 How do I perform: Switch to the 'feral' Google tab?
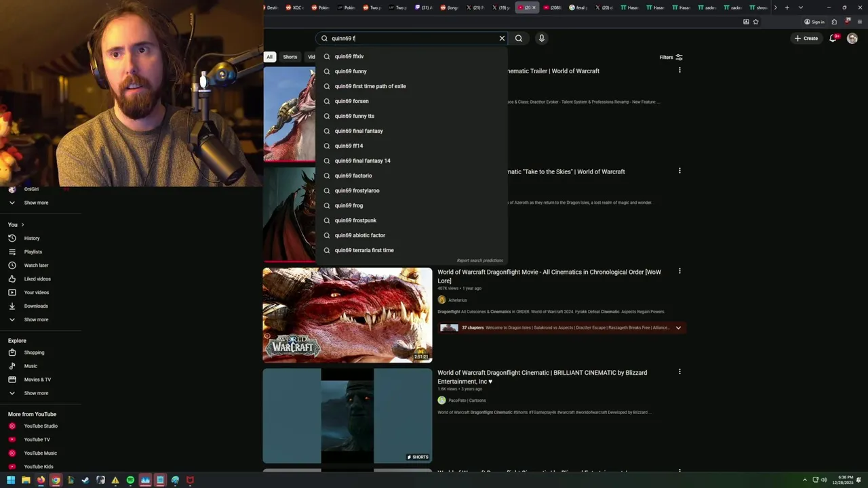[x=579, y=7]
